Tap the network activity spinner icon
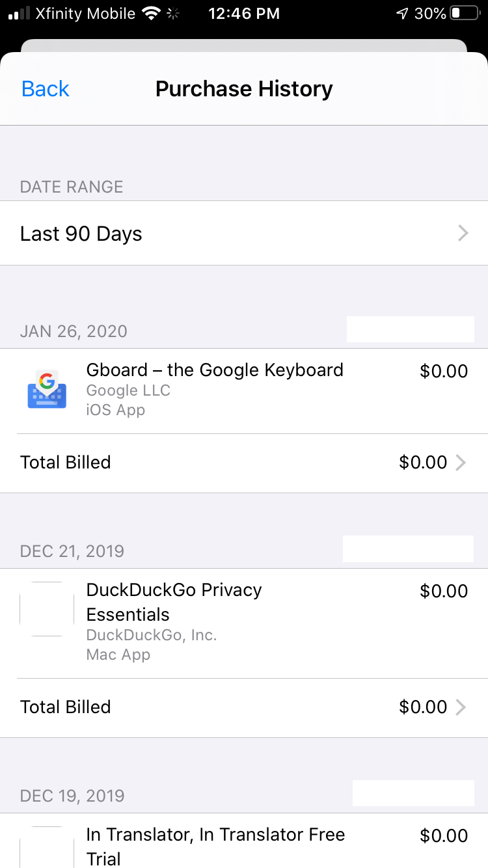The width and height of the screenshot is (488, 868). 173,14
